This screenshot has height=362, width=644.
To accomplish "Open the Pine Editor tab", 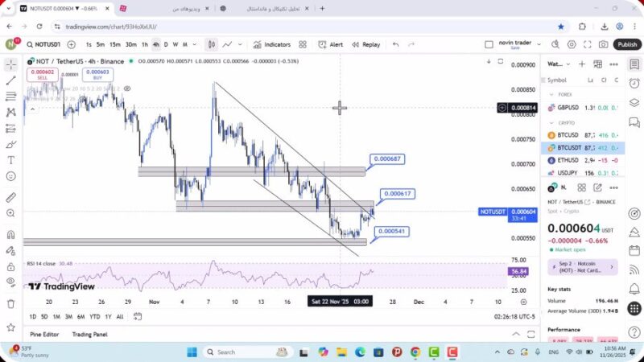I will click(44, 334).
